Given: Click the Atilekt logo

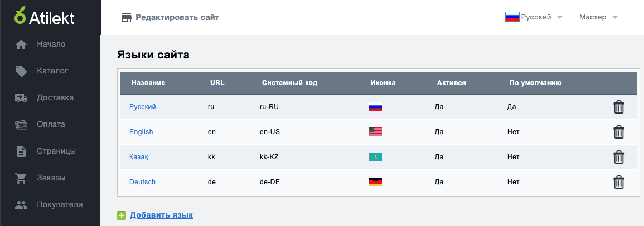Looking at the screenshot, I should [45, 17].
